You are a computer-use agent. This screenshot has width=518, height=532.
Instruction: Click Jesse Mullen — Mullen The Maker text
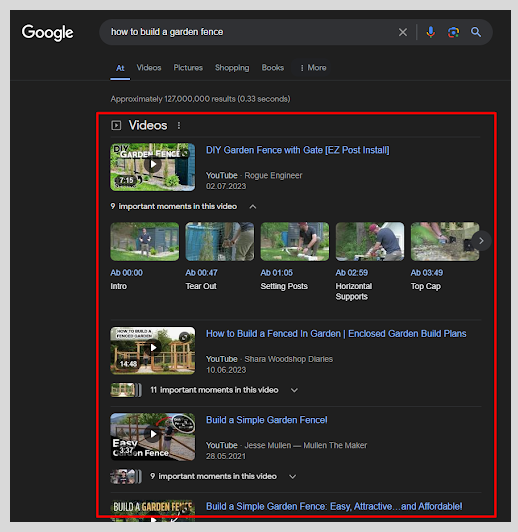[306, 445]
